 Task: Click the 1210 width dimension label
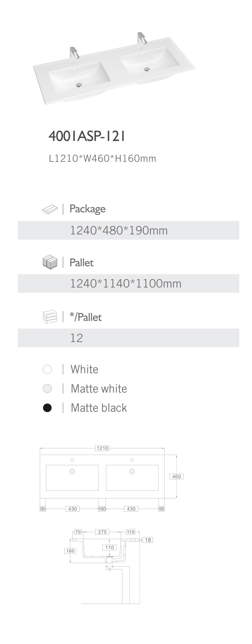pos(102,448)
